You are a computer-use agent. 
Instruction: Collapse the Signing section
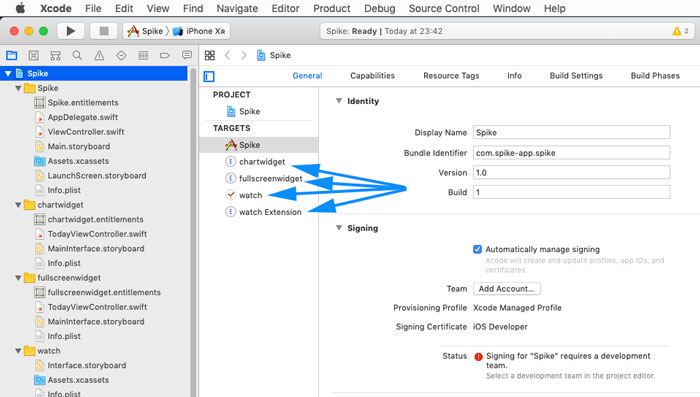coord(339,228)
